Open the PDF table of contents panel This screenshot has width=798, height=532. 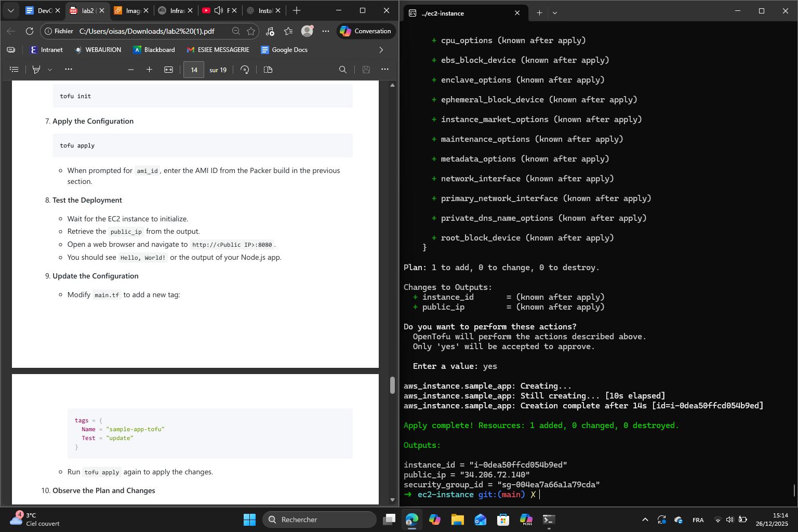[x=14, y=69]
